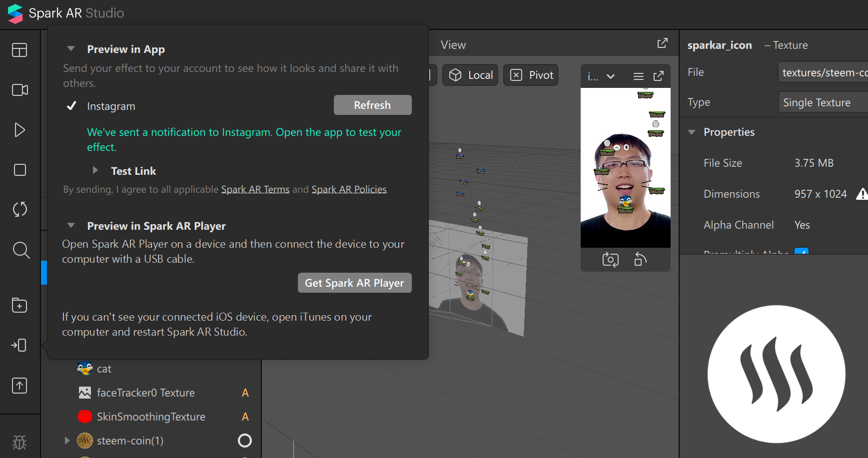This screenshot has width=868, height=458.
Task: Click the View menu label
Action: pos(453,45)
